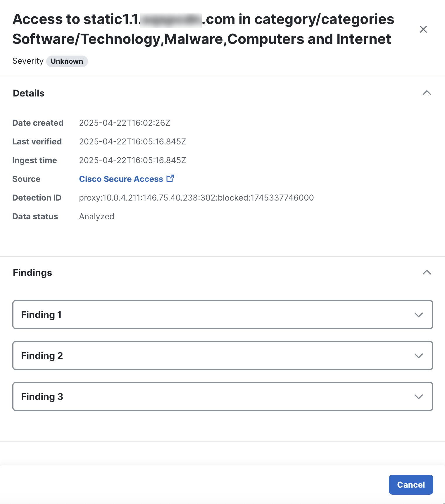Image resolution: width=445 pixels, height=504 pixels.
Task: Click the Unknown severity badge
Action: click(x=67, y=61)
